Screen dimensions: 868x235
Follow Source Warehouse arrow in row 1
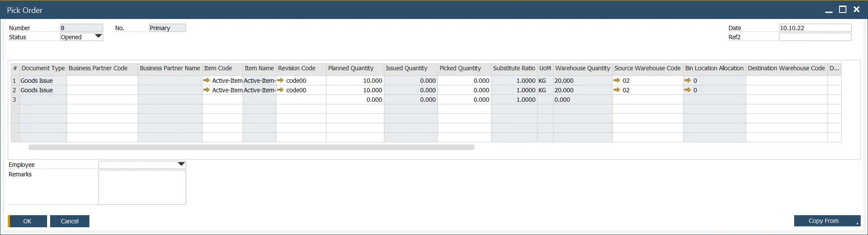[617, 81]
